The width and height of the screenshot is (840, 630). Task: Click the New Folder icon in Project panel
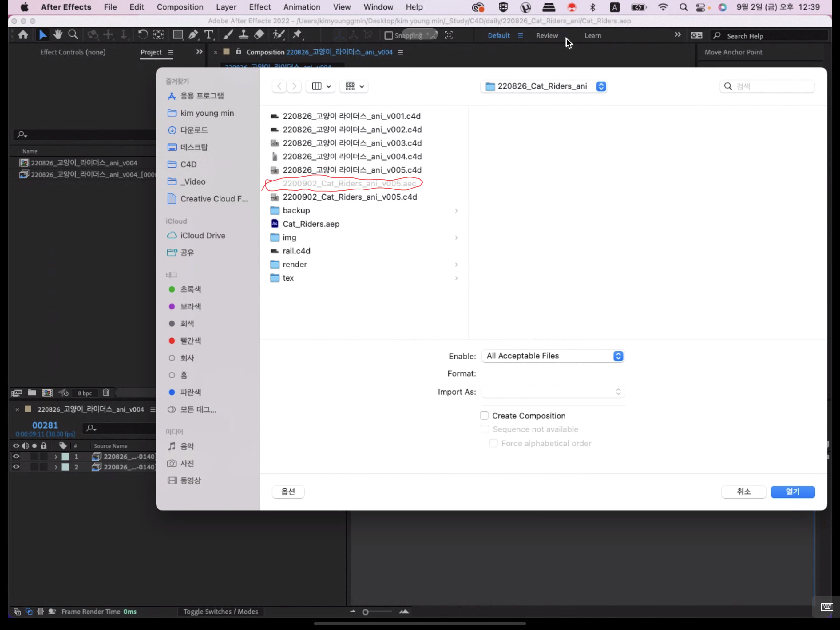tap(32, 393)
